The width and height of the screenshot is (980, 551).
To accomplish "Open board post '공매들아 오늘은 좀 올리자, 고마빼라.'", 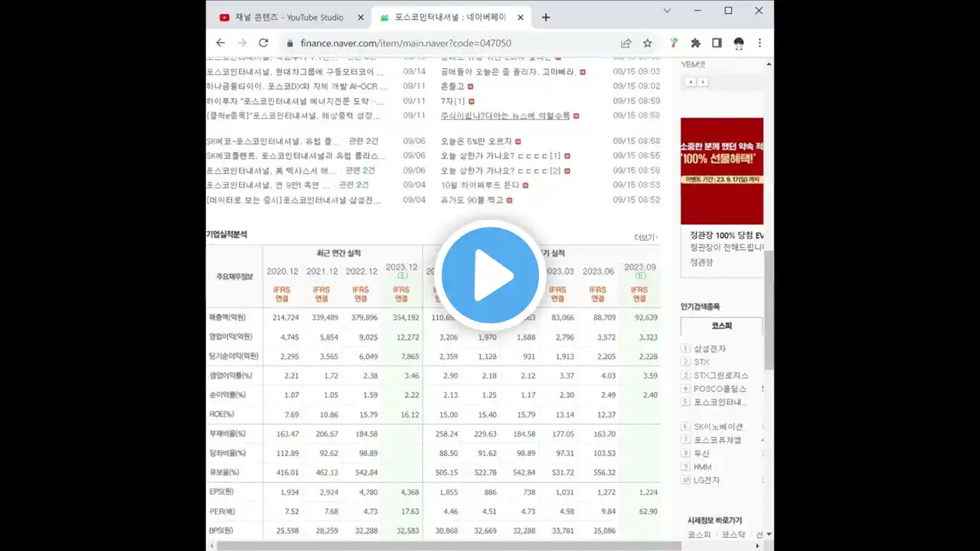I will (508, 72).
